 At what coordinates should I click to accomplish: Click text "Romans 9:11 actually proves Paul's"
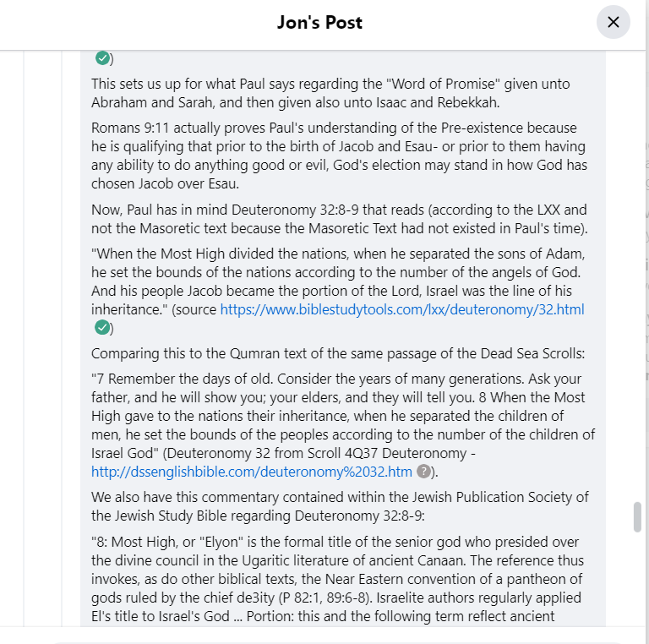tap(198, 128)
